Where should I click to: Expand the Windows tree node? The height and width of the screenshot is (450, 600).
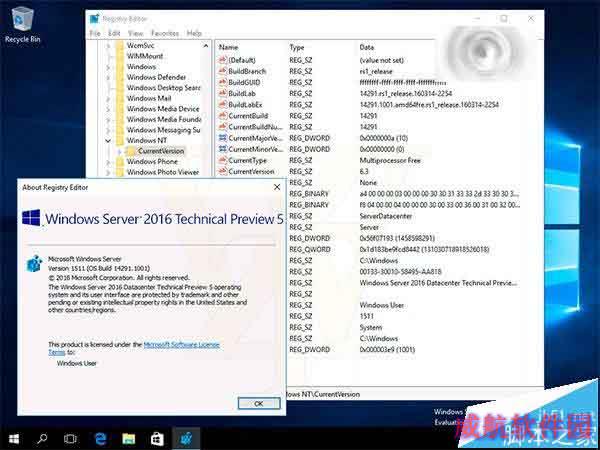point(108,67)
